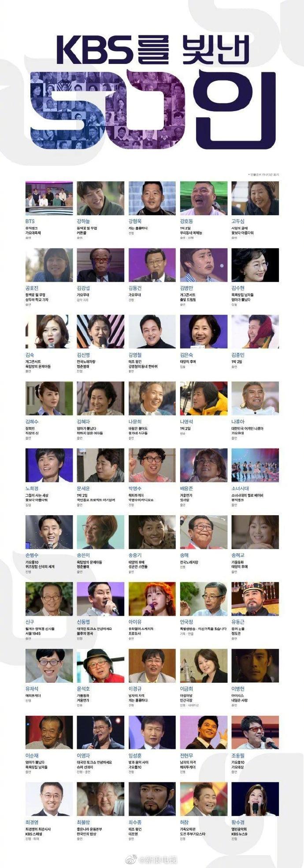
Task: Open the 강호동 name link
Action: [186, 221]
